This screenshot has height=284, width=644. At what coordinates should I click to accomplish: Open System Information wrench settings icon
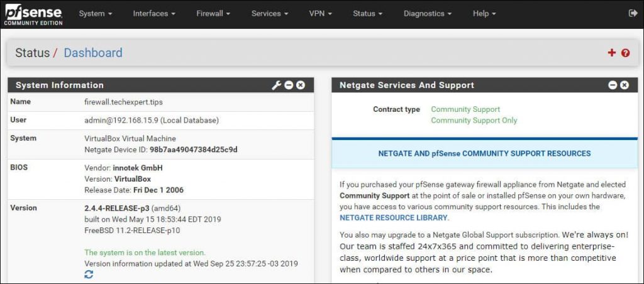(277, 85)
